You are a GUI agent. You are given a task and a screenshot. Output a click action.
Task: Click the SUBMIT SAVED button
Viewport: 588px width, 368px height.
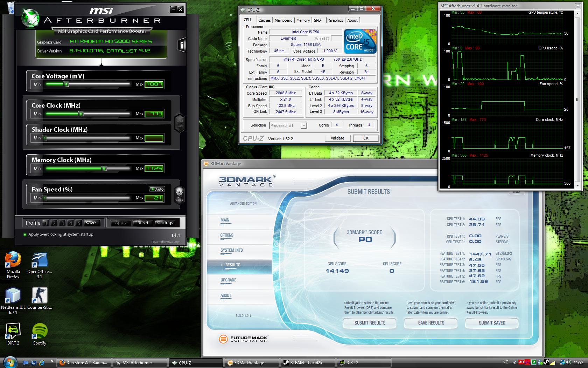point(492,323)
